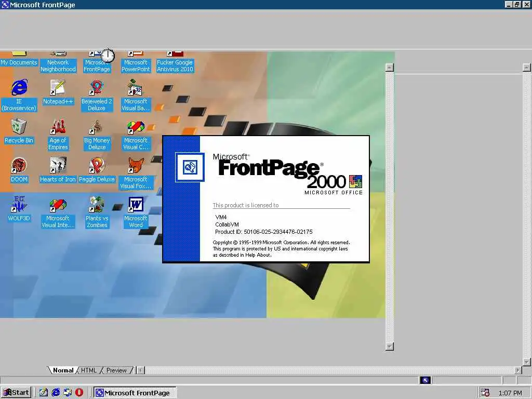Viewport: 532px width, 399px height.
Task: Launch Outlook Express from quick launch
Action: pyautogui.click(x=68, y=392)
